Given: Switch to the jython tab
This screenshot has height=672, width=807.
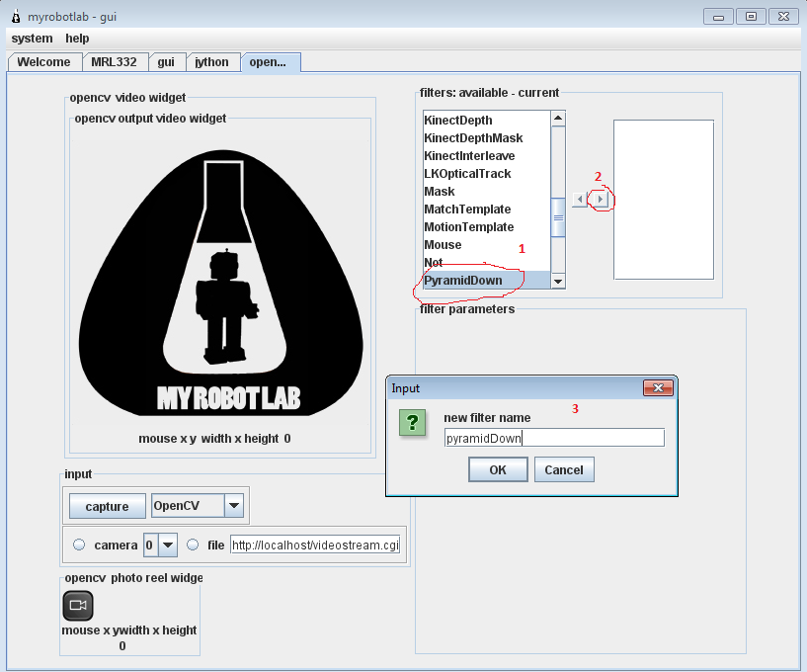Looking at the screenshot, I should pos(212,62).
